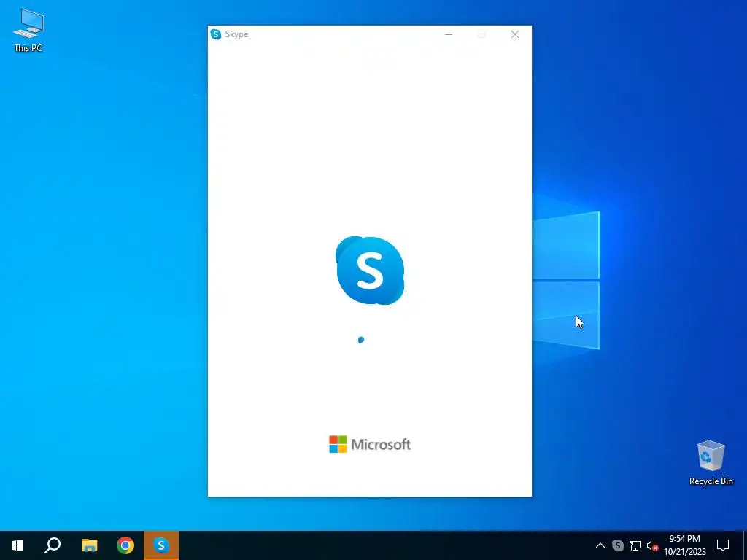Click the Show desktop strip on taskbar
The image size is (747, 560).
click(x=745, y=545)
